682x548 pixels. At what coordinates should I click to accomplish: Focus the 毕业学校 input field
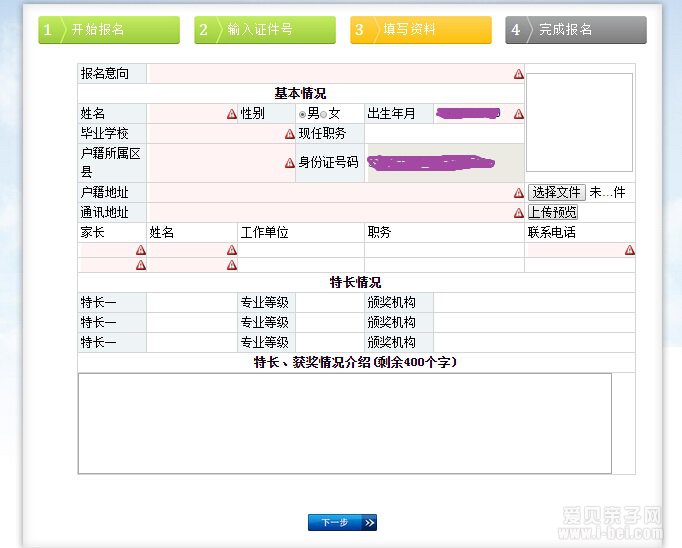221,134
